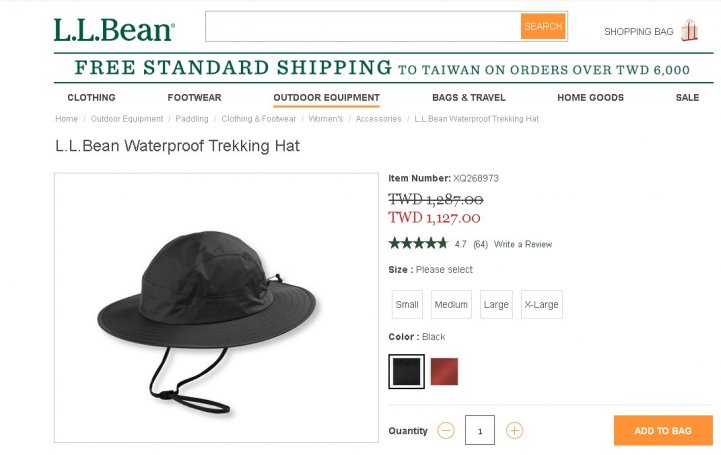Image resolution: width=721 pixels, height=455 pixels.
Task: Add to Bag button
Action: (663, 431)
